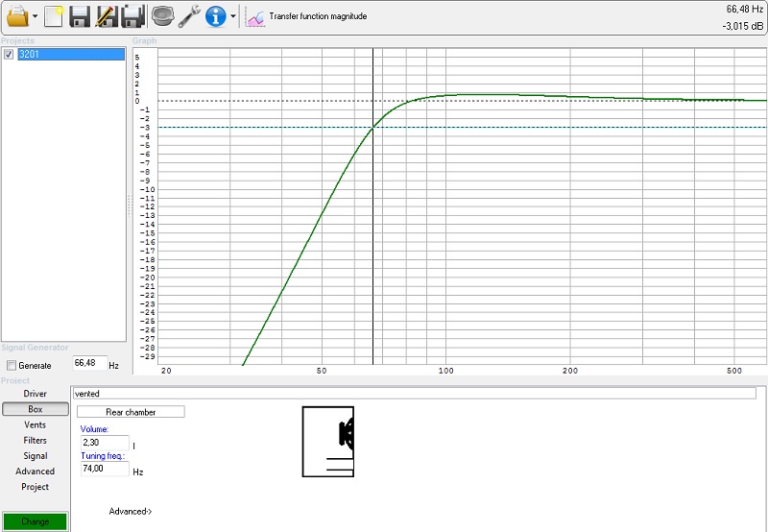Open options with the wrench icon
The width and height of the screenshot is (768, 532).
(x=188, y=16)
